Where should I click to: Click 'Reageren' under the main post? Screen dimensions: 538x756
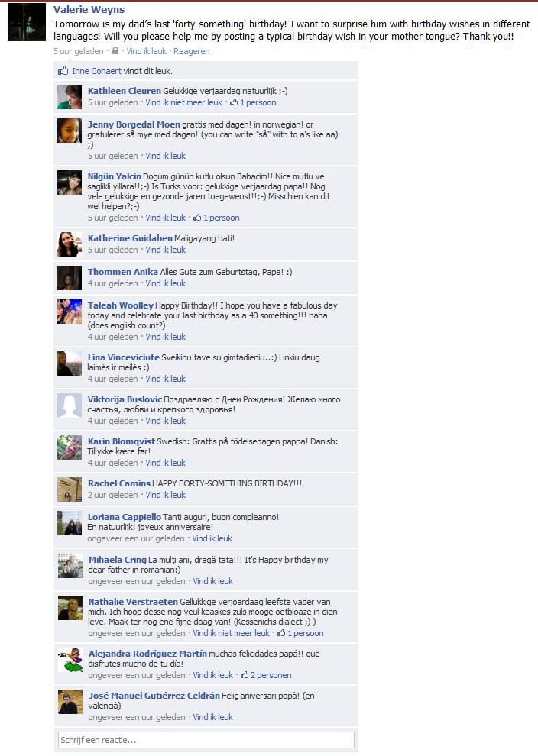[192, 51]
